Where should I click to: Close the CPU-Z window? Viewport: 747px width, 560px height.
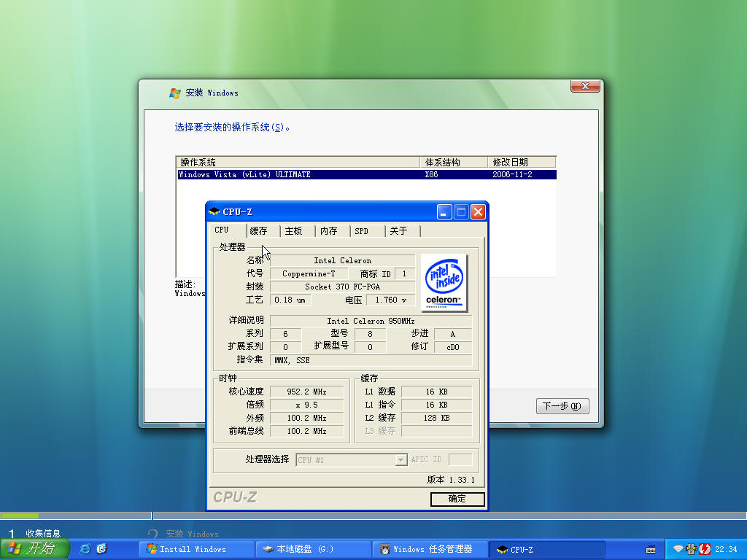(478, 211)
